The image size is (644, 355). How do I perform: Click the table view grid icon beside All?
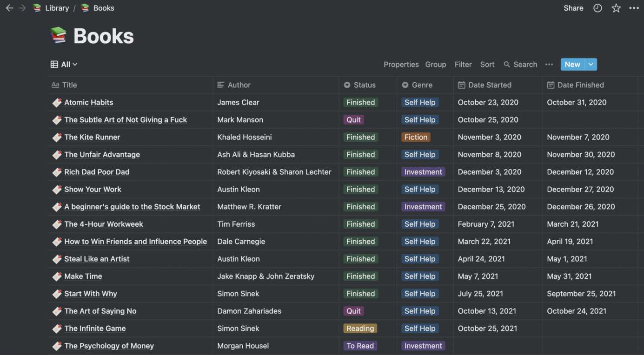(x=53, y=63)
